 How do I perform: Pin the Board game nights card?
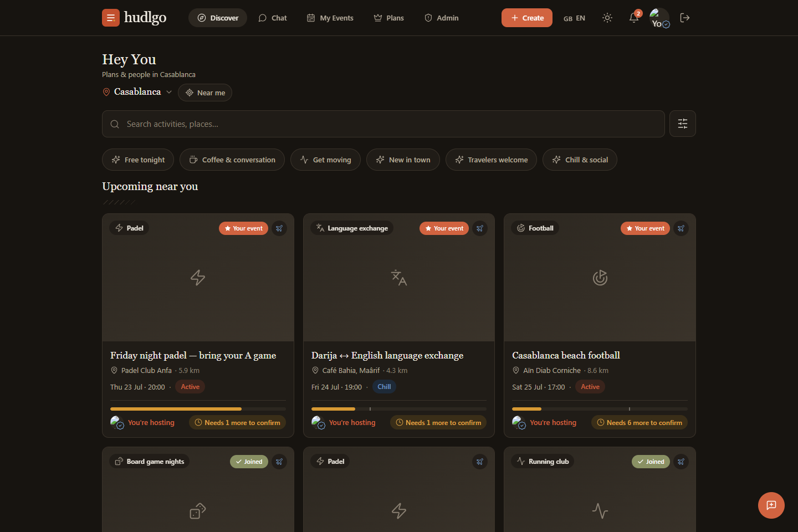[x=279, y=462]
